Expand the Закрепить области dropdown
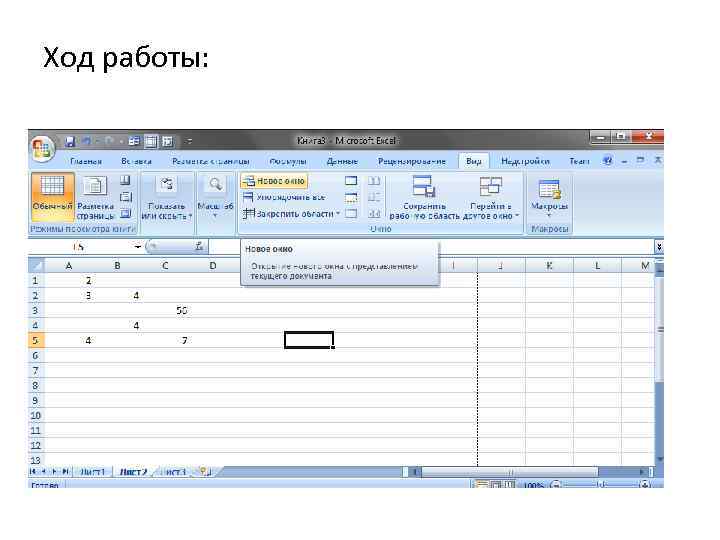Image resolution: width=720 pixels, height=540 pixels. click(x=291, y=214)
